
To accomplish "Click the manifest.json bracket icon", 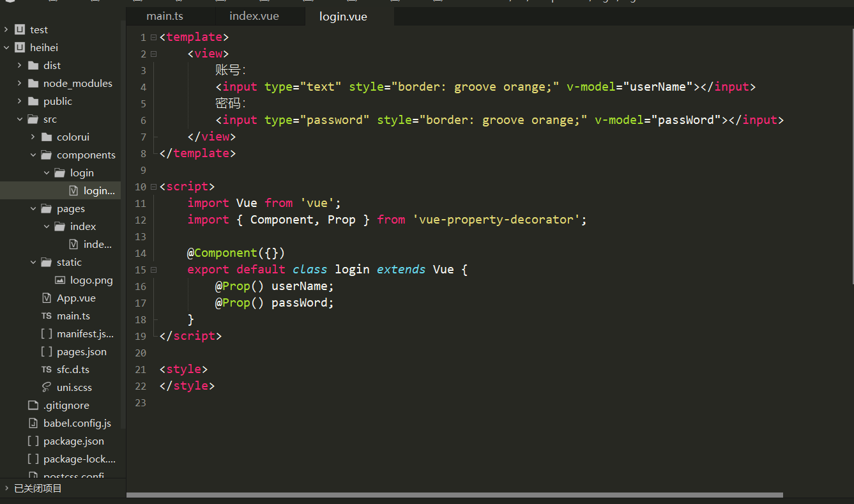I will (47, 334).
